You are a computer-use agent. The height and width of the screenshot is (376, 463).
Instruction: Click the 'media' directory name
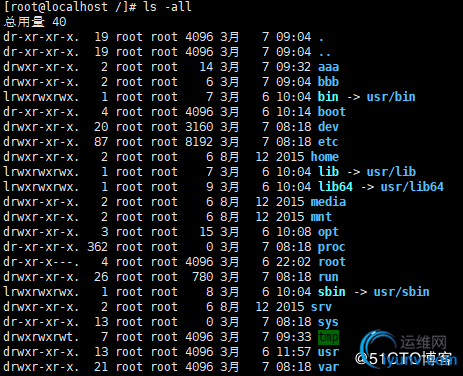[328, 202]
